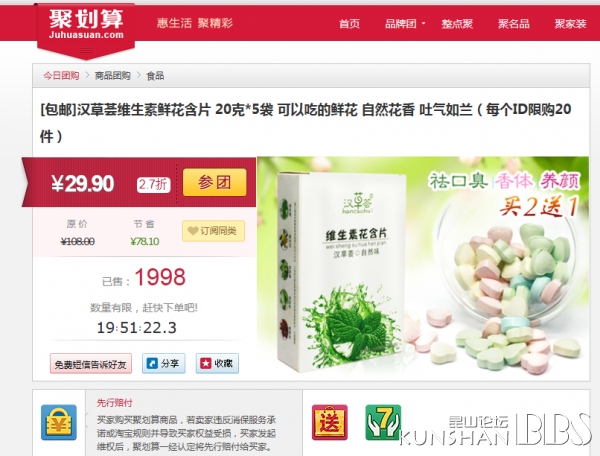Select the 聚名品 navigation item
Viewport: 600px width, 456px height.
click(514, 24)
